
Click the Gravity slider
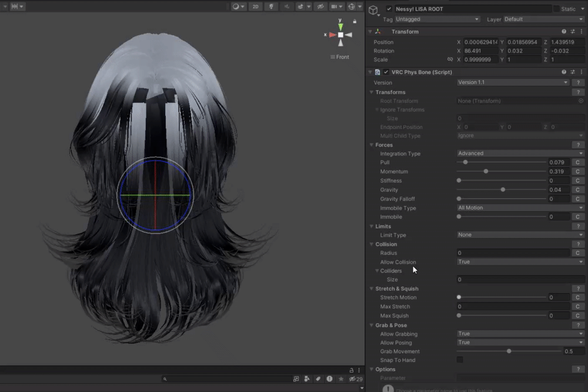[x=503, y=190]
